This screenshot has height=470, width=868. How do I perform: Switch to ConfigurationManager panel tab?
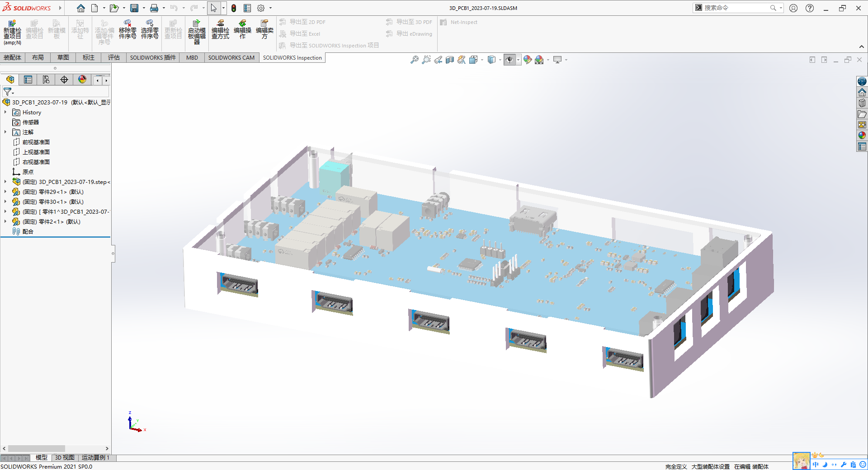(46, 80)
